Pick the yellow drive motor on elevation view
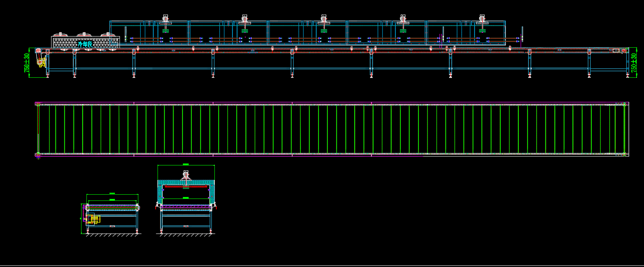644x267 pixels. (40, 62)
